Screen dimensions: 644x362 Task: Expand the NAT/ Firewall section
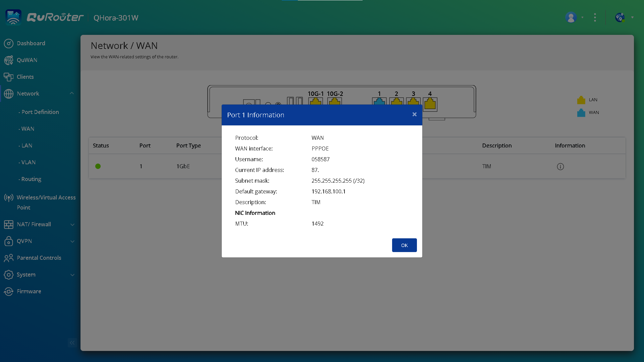72,225
